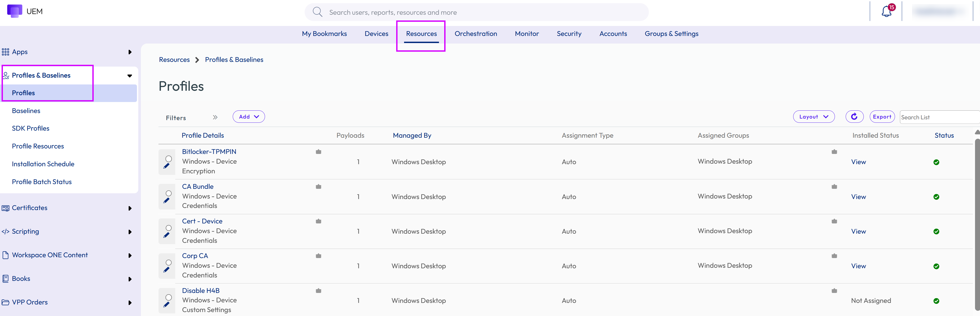The height and width of the screenshot is (316, 980).
Task: Click the Workspace ONE Content document icon
Action: (5, 255)
